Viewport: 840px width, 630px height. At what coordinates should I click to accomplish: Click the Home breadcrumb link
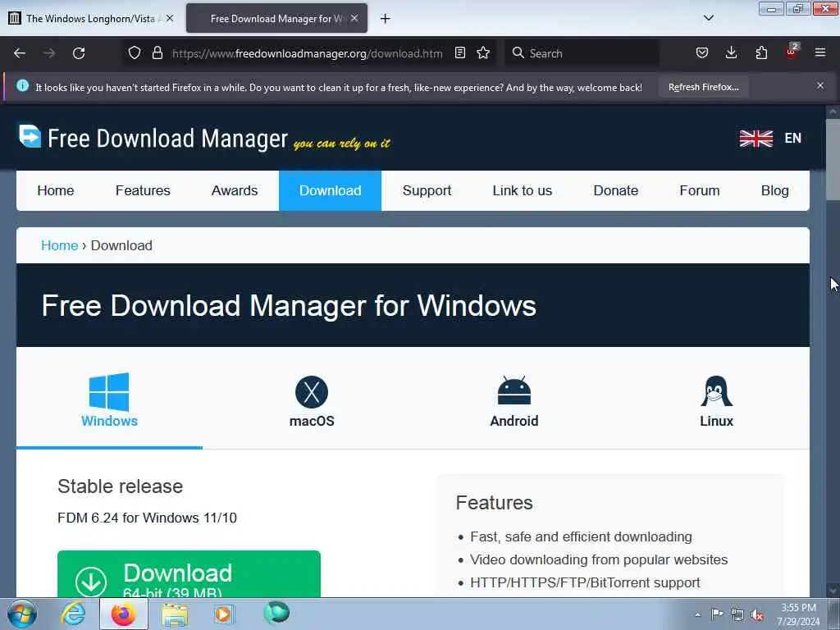[59, 245]
